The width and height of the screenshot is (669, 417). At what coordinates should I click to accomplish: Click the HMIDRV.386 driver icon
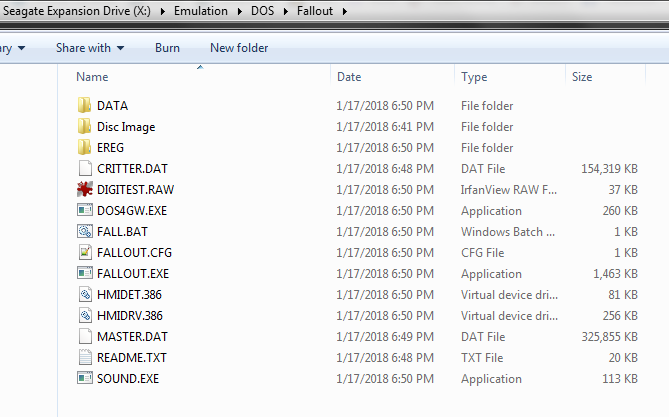(85, 315)
